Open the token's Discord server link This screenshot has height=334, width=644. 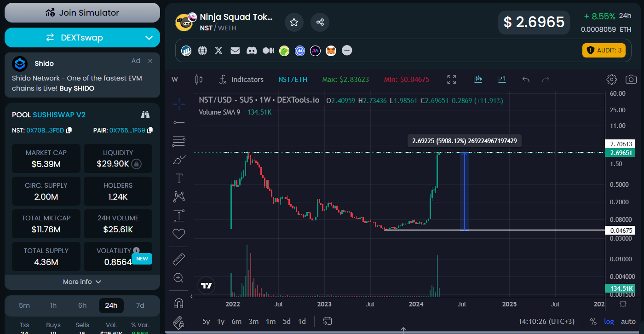point(252,51)
